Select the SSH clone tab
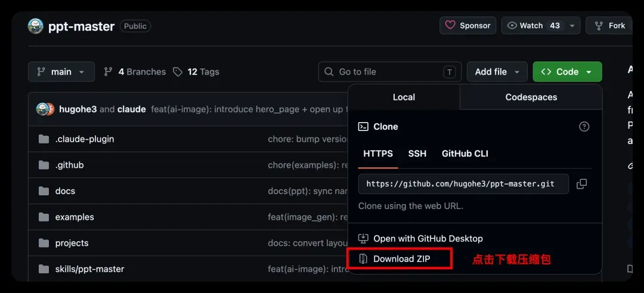This screenshot has height=293, width=644. click(417, 154)
